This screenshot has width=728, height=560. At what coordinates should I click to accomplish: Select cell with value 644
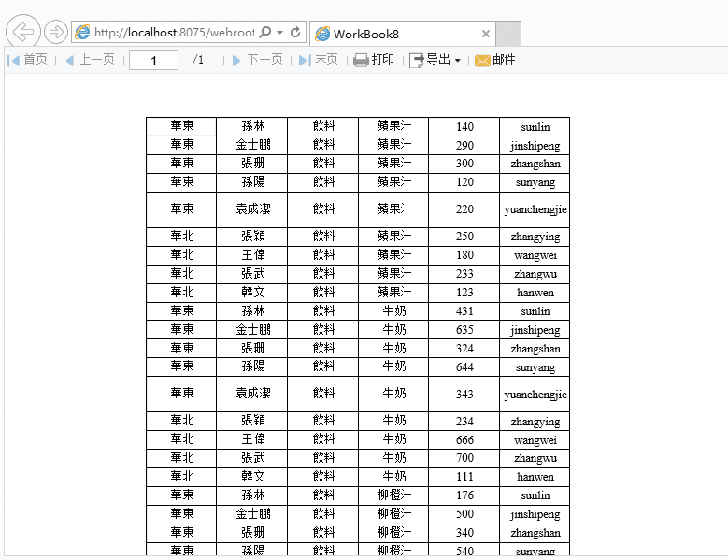(464, 366)
